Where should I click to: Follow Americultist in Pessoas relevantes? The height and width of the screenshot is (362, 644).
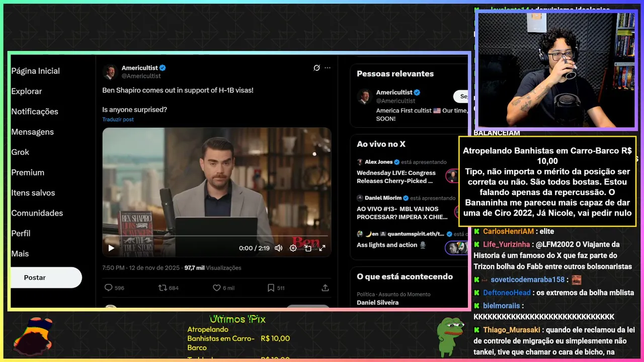click(460, 96)
